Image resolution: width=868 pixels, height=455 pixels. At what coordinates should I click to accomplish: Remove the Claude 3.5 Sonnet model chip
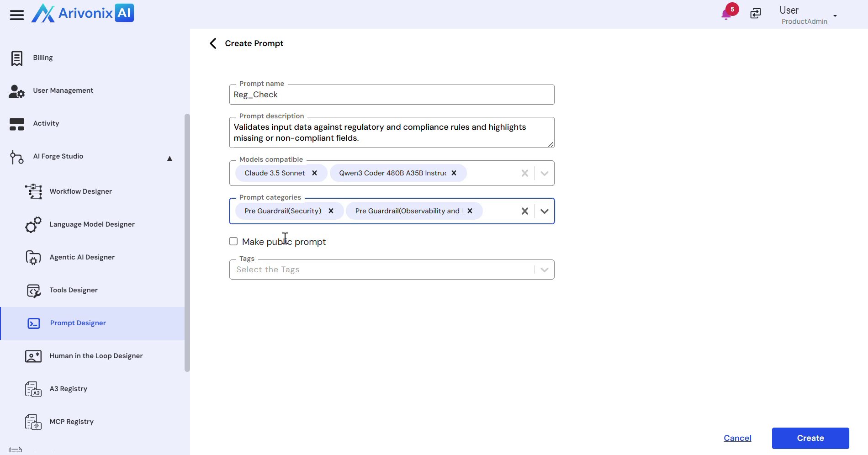click(314, 173)
